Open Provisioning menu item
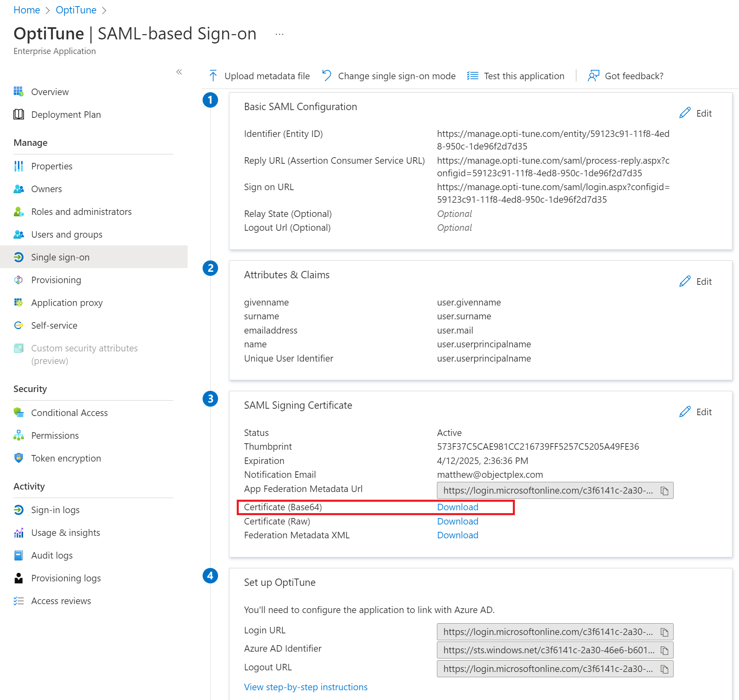 tap(56, 280)
